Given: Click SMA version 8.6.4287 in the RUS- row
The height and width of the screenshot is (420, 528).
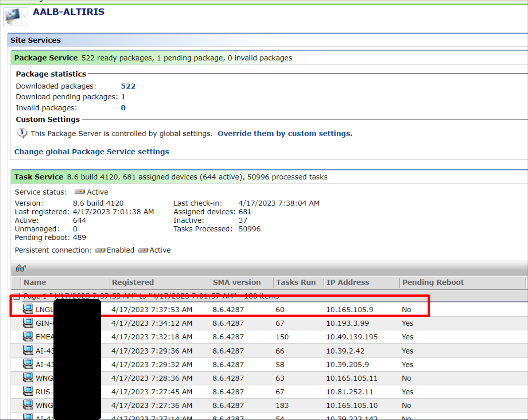Looking at the screenshot, I should (228, 392).
